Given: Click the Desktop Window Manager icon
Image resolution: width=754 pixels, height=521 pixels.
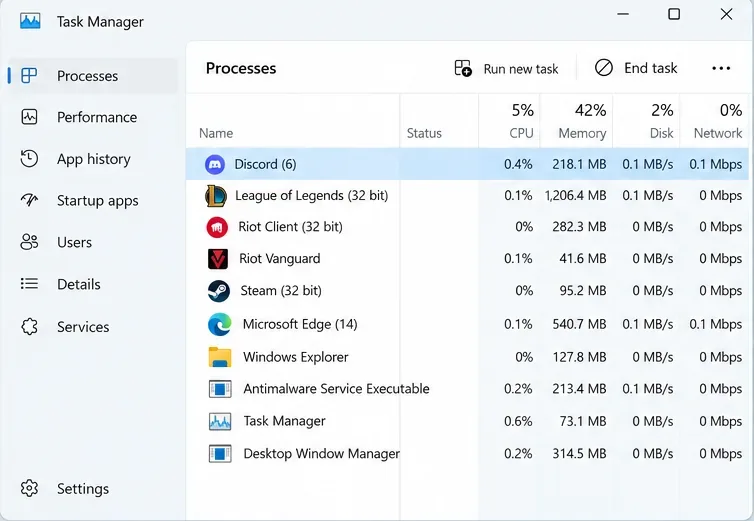Looking at the screenshot, I should tap(220, 454).
